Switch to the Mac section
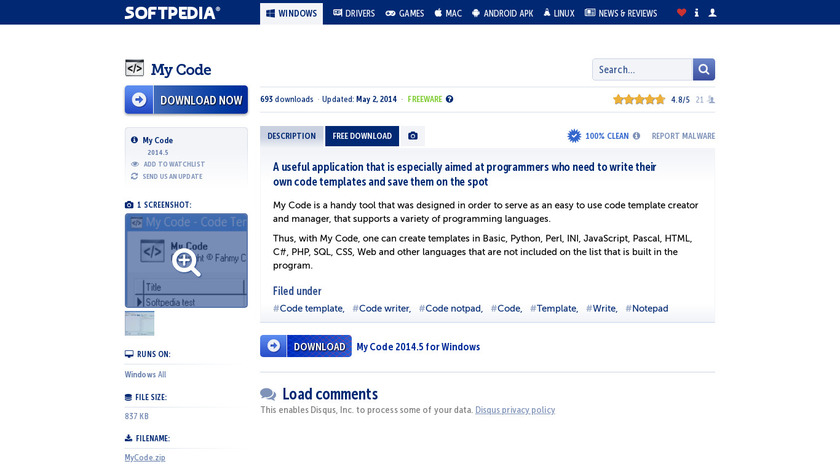The width and height of the screenshot is (840, 472). tap(448, 13)
